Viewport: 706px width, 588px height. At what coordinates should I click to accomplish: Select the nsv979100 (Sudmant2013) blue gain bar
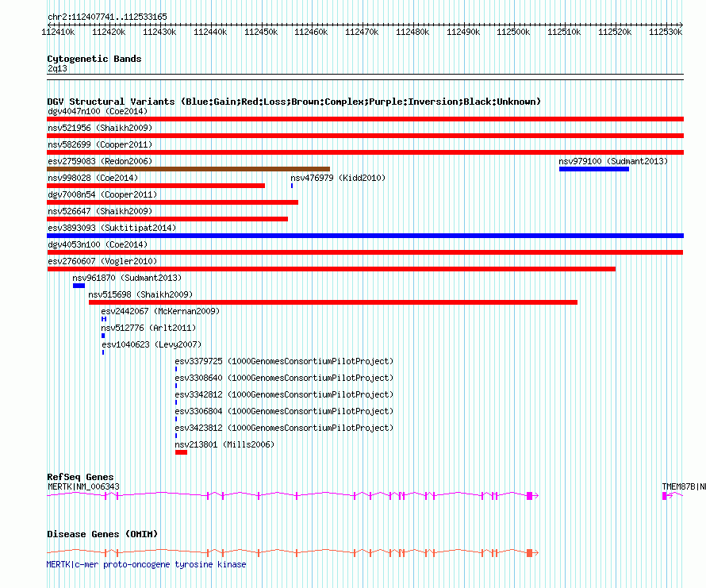[x=594, y=169]
